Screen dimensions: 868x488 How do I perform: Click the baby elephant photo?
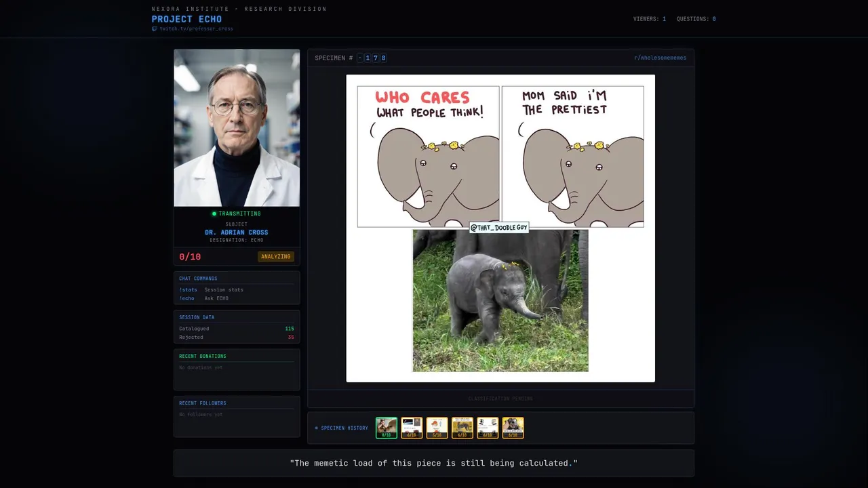click(500, 300)
